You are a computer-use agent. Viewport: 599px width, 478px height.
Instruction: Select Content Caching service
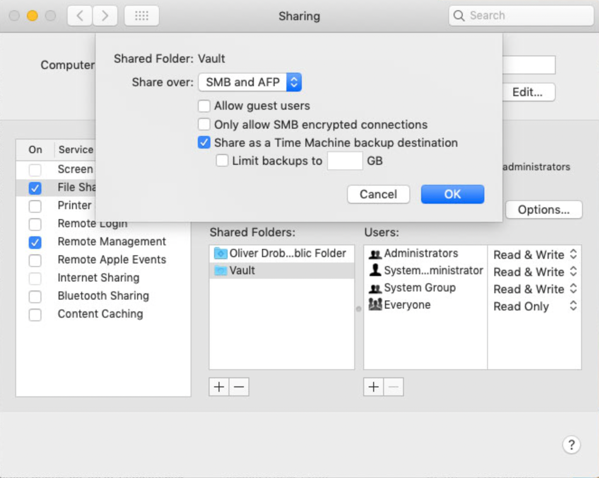click(x=100, y=314)
